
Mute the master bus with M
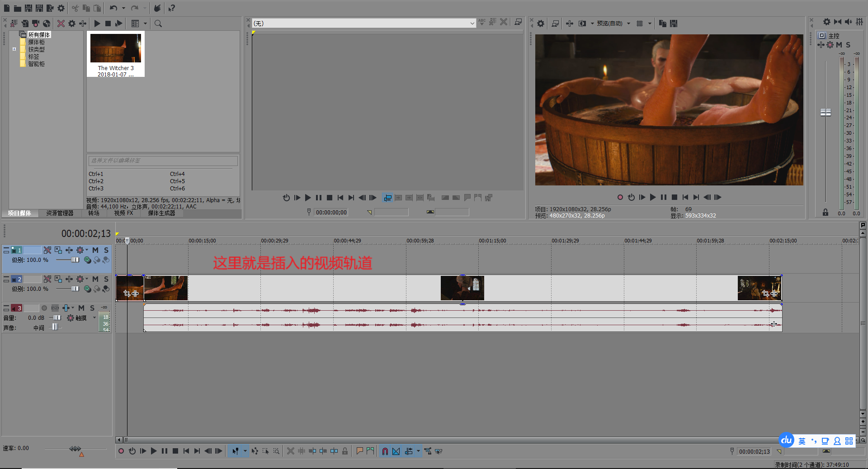839,45
